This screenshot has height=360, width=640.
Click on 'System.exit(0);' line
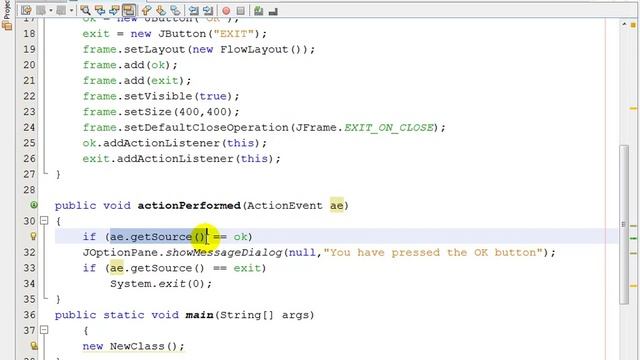[x=161, y=284]
